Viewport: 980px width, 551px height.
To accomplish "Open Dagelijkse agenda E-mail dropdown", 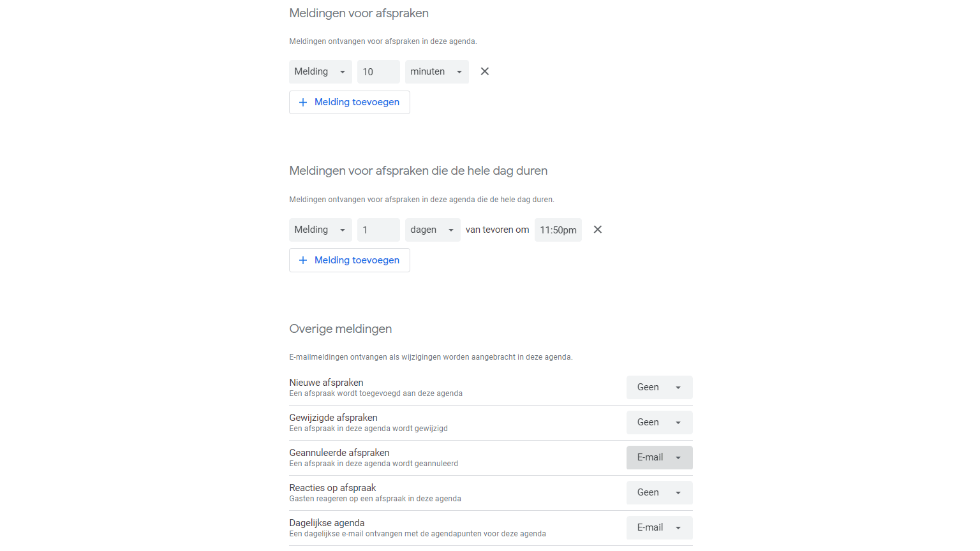I will pyautogui.click(x=659, y=527).
